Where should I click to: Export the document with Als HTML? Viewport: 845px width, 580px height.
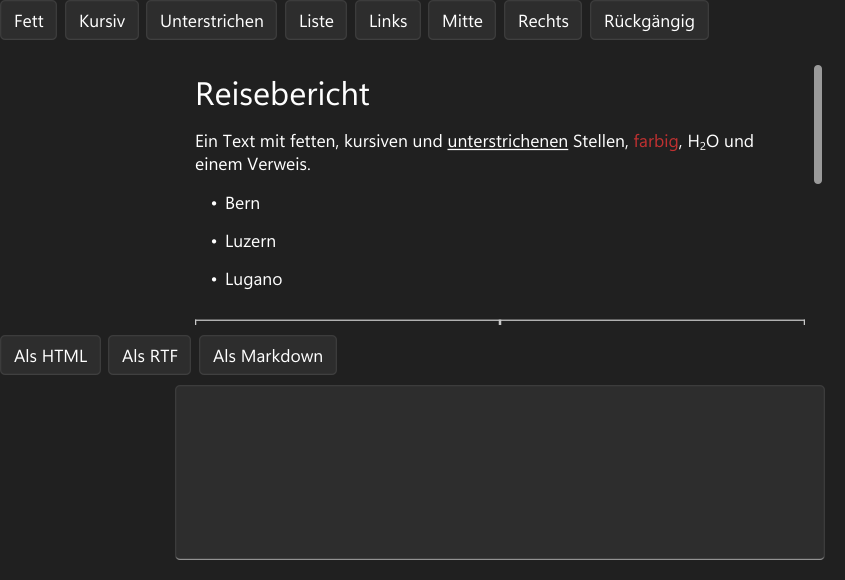pyautogui.click(x=51, y=356)
